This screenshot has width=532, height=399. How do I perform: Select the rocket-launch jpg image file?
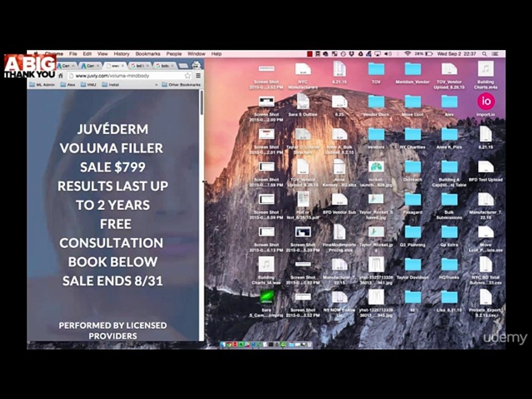[x=376, y=167]
